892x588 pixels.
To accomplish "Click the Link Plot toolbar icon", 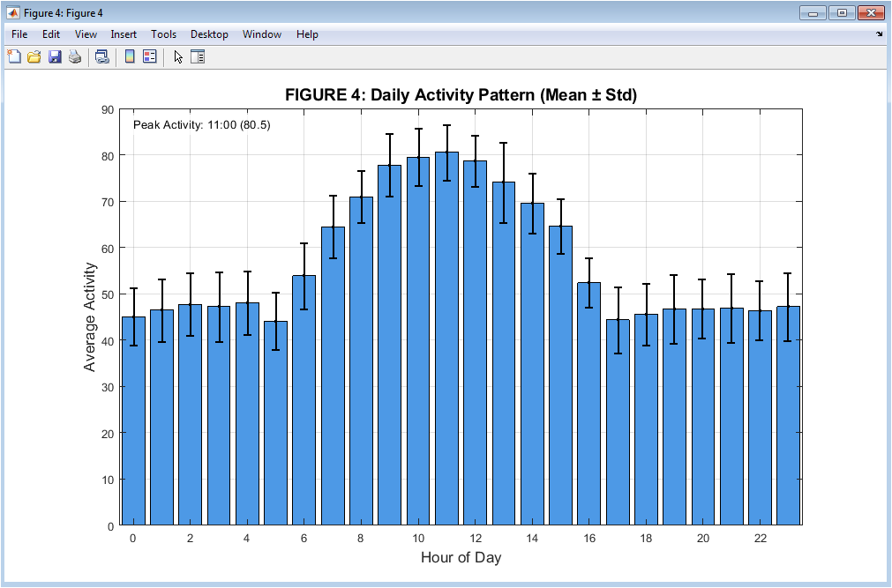I will 102,57.
